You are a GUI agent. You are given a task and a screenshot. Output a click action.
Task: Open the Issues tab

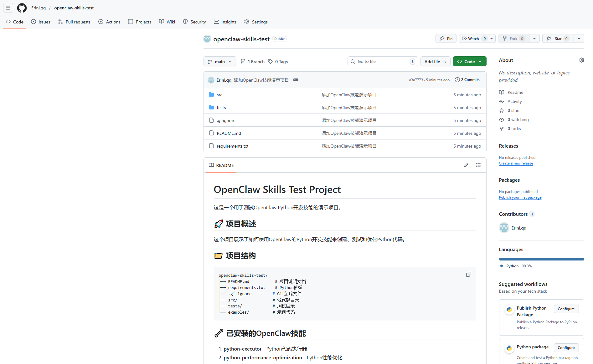(x=41, y=22)
